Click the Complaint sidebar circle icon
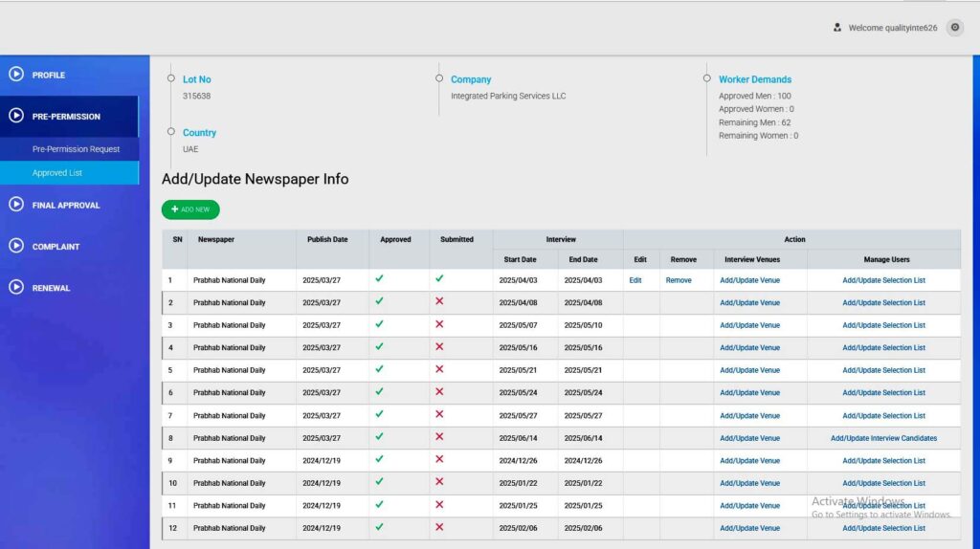 click(16, 246)
